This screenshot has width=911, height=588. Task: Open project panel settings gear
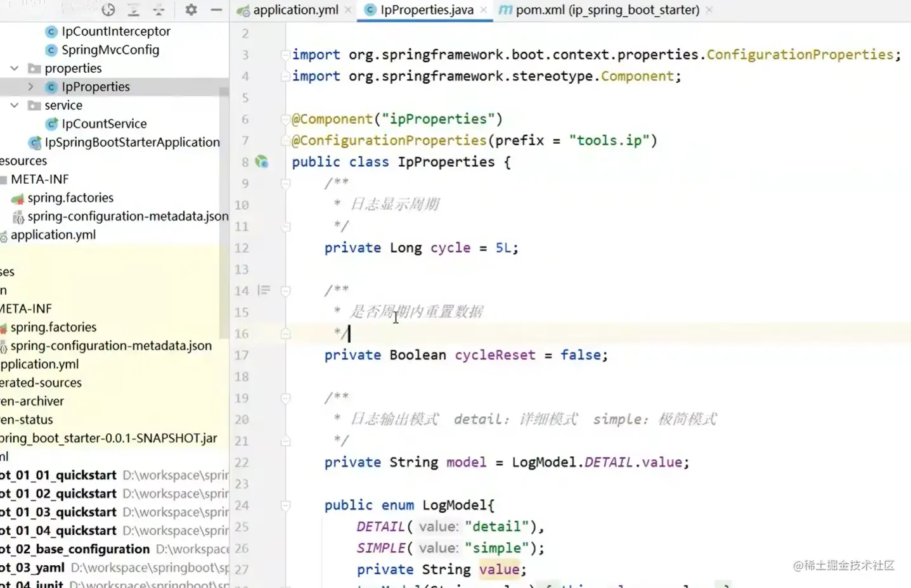(191, 10)
